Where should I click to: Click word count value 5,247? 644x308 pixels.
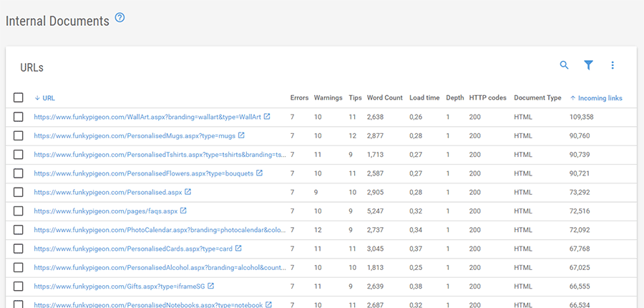tap(375, 211)
